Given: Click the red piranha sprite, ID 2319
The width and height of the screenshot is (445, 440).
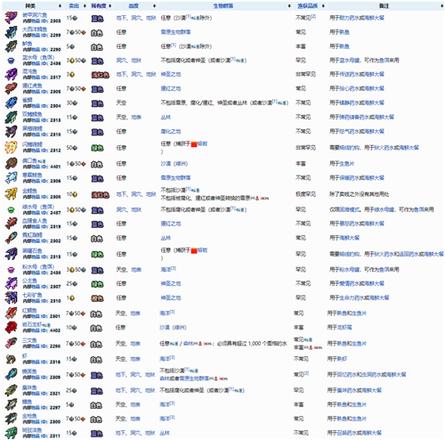Looking at the screenshot, I should [11, 224].
